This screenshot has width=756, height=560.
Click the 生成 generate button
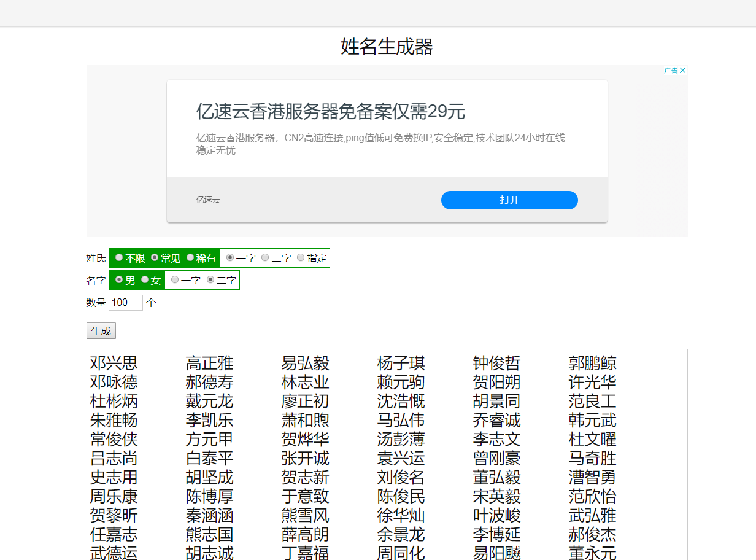[101, 330]
